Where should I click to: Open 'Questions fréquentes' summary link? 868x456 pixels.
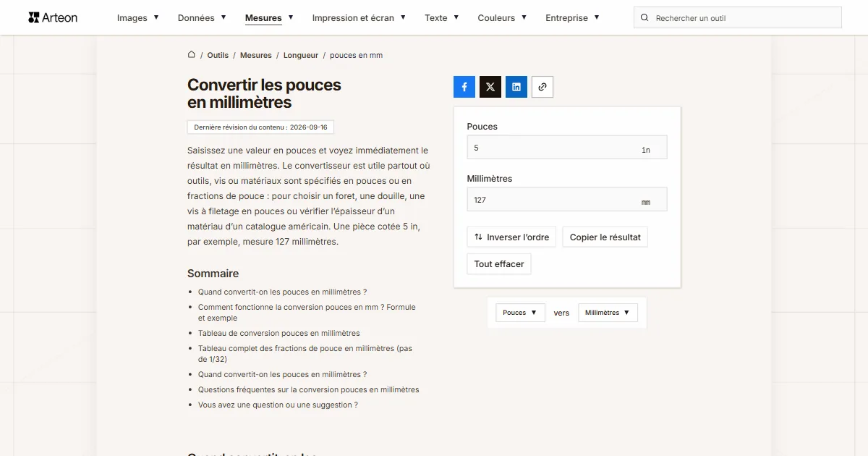(x=308, y=389)
